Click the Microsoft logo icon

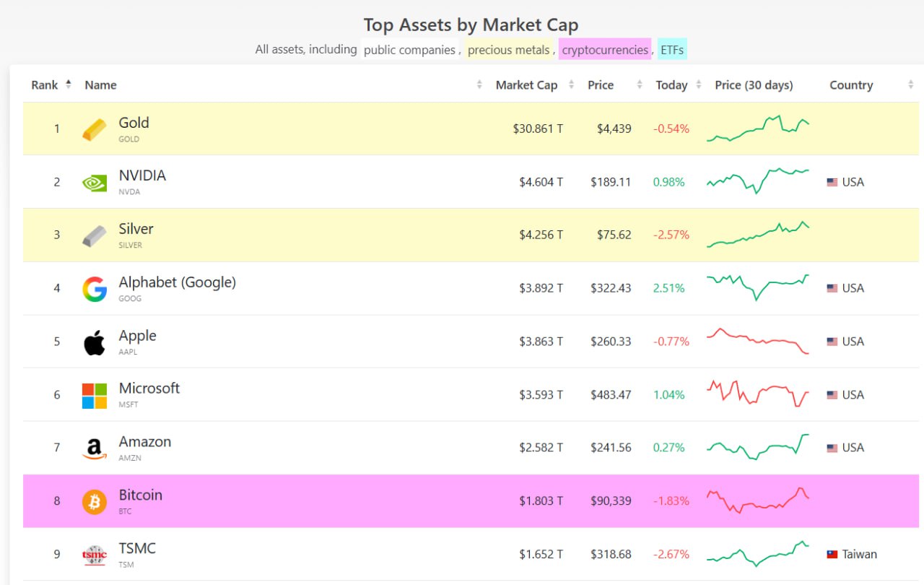pyautogui.click(x=95, y=396)
